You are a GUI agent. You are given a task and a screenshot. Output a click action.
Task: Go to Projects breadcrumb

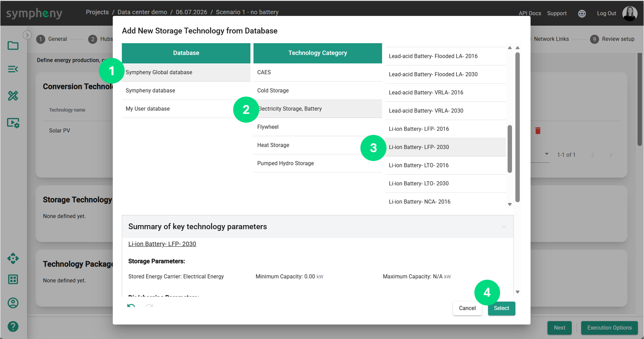click(97, 12)
